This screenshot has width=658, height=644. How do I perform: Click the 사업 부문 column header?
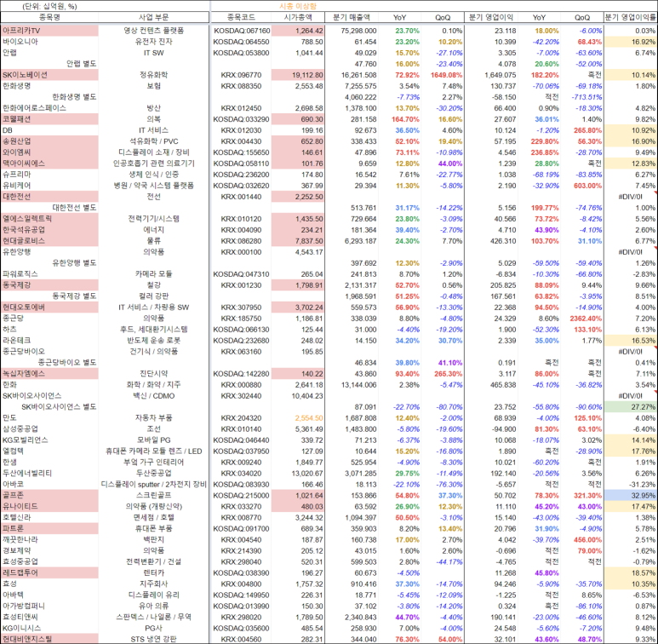point(153,17)
